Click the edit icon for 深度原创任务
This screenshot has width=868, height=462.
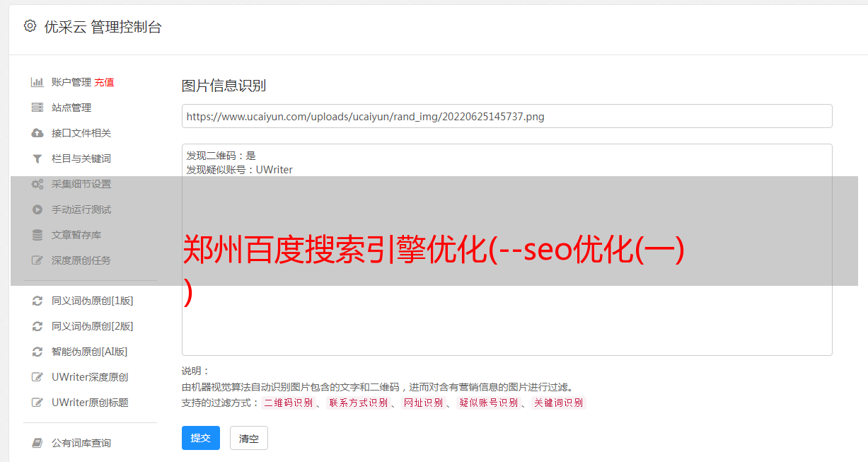pos(37,260)
